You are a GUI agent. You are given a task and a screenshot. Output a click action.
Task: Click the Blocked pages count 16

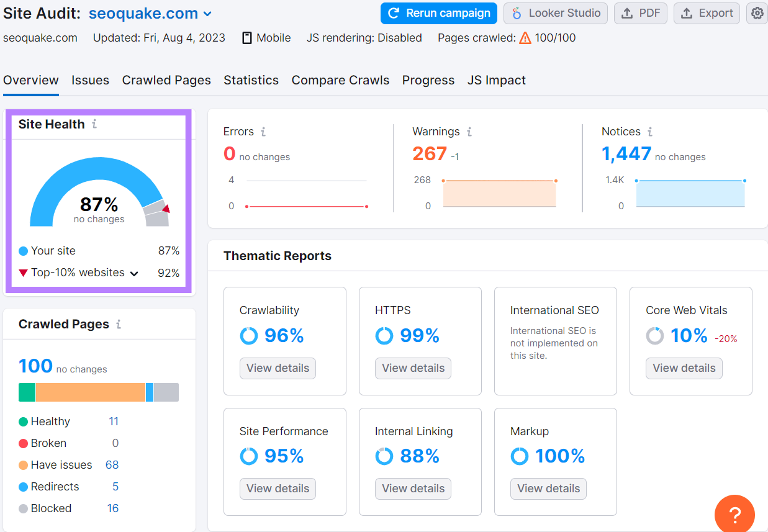tap(112, 508)
